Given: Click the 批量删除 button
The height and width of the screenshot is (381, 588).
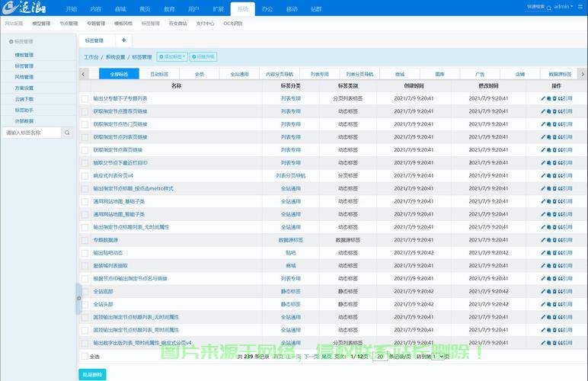Looking at the screenshot, I should 92,374.
